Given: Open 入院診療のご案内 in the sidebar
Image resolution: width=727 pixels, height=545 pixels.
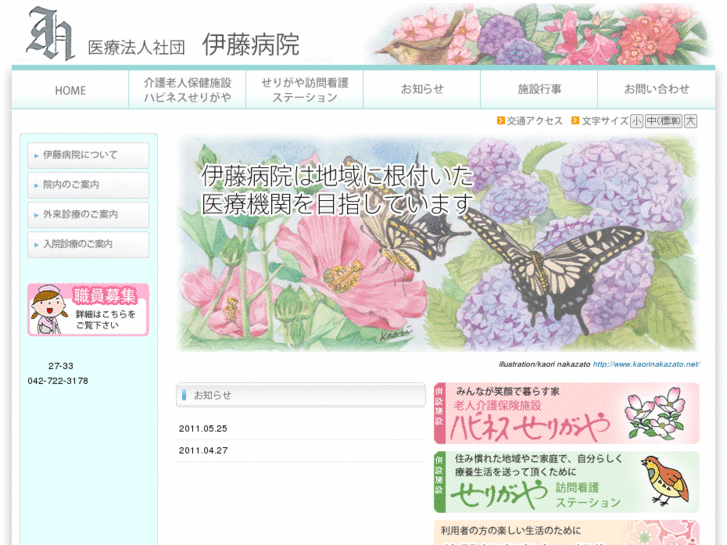Looking at the screenshot, I should coord(88,244).
